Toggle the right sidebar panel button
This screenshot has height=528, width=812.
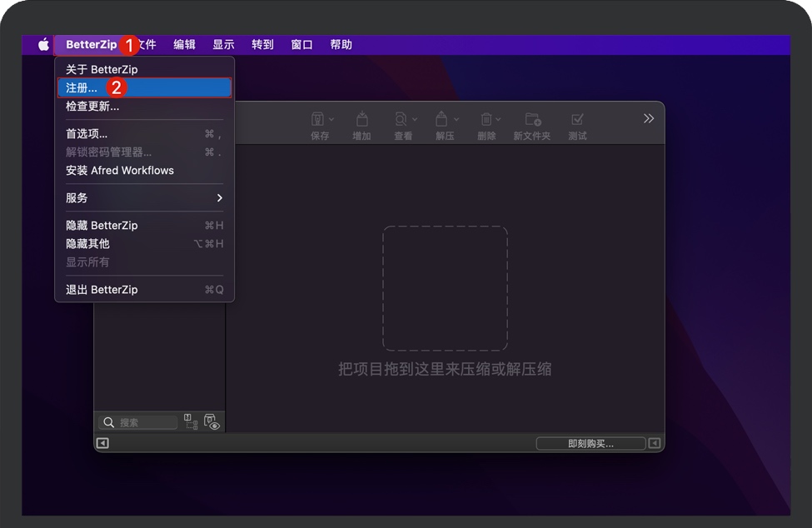coord(655,443)
